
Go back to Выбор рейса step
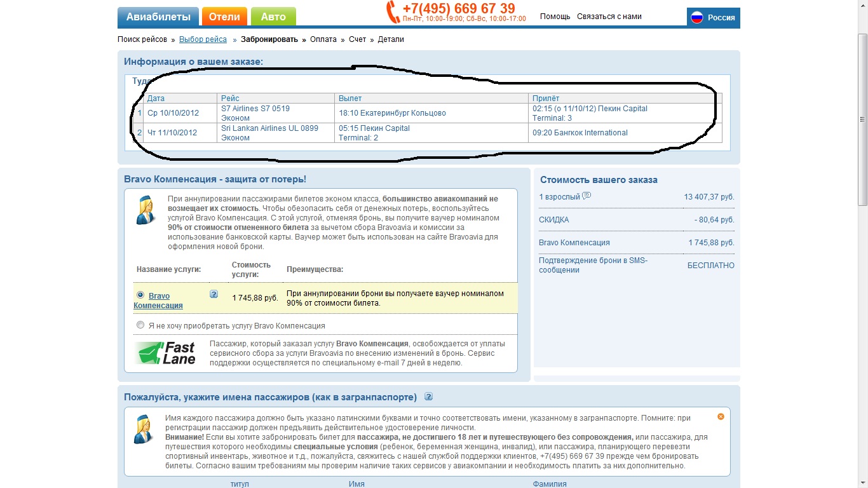203,39
